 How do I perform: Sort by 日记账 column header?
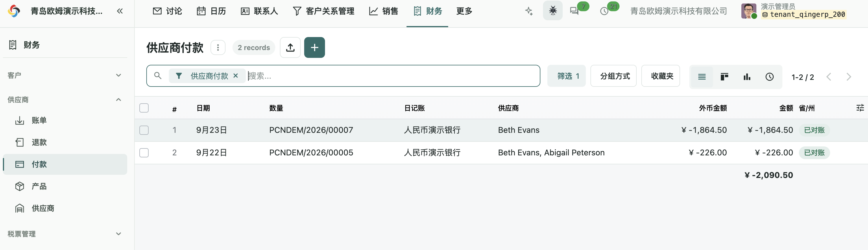coord(414,108)
